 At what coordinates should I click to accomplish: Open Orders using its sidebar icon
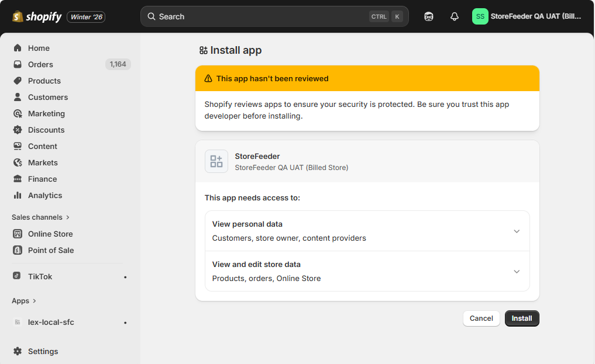point(18,64)
